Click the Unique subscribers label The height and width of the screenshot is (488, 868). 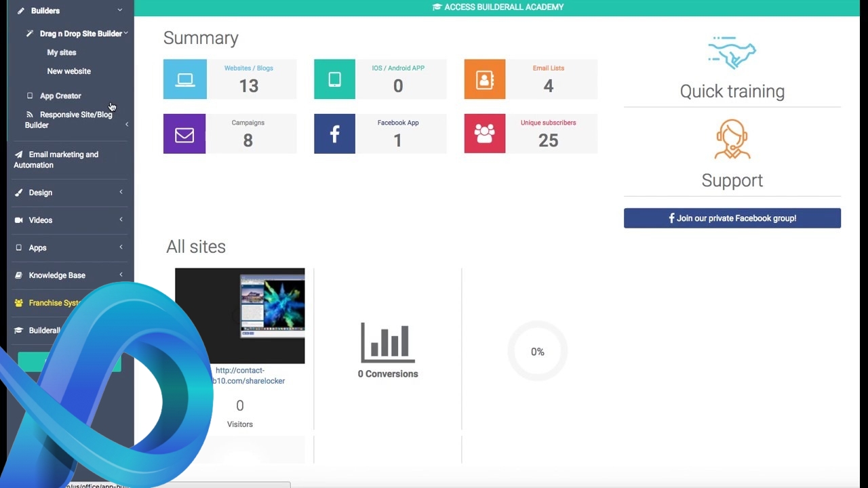(549, 123)
